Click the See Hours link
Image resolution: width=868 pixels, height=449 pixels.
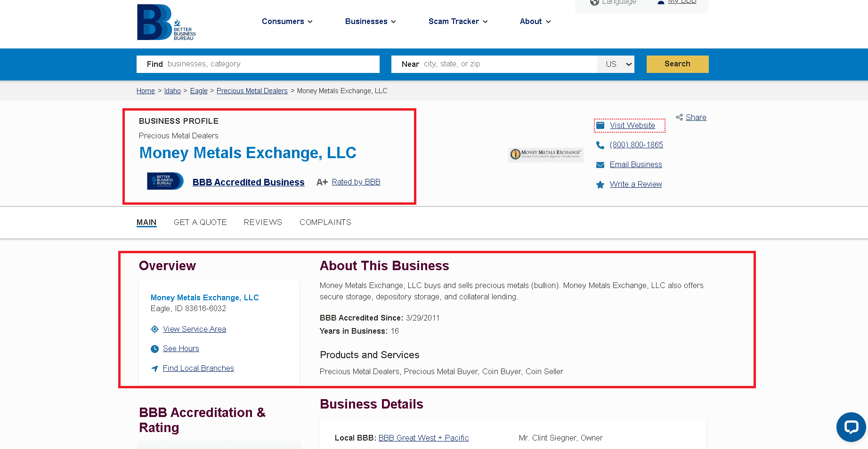click(x=181, y=349)
